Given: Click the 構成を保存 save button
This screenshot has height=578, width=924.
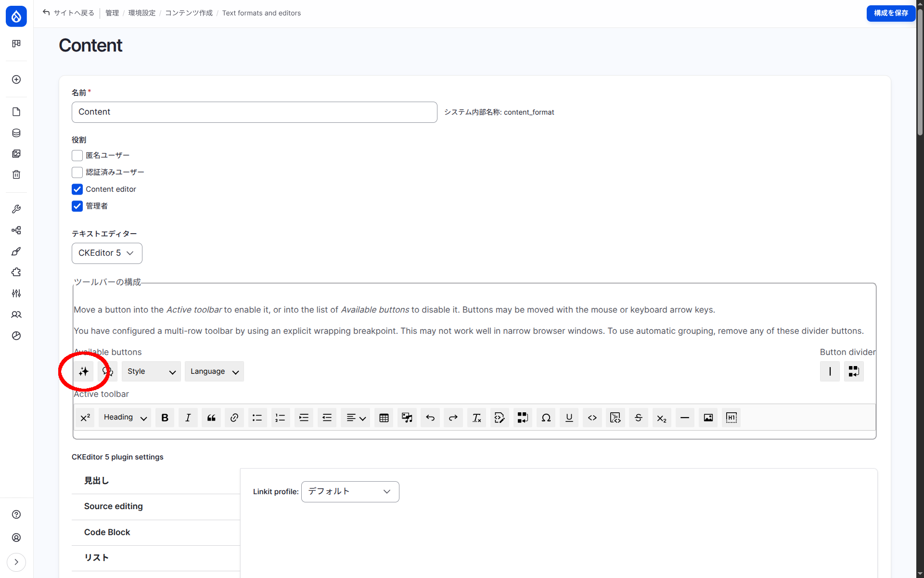Looking at the screenshot, I should coord(890,13).
